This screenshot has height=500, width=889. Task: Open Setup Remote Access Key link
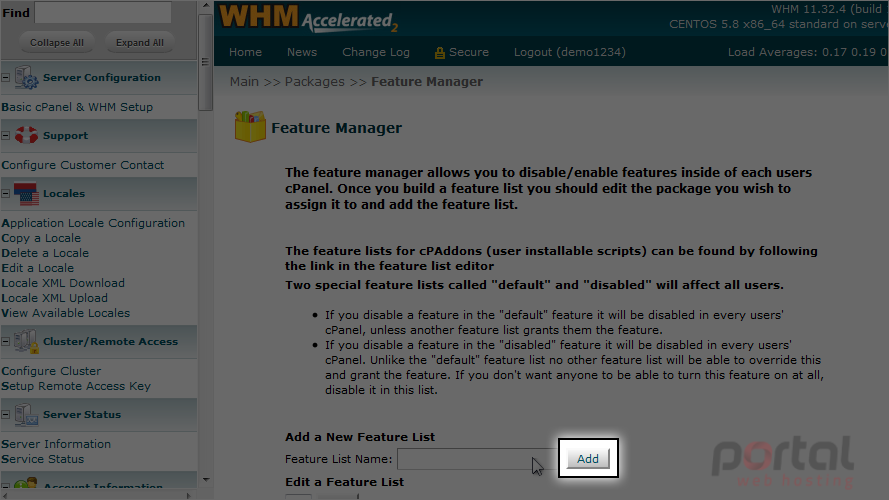pyautogui.click(x=76, y=386)
